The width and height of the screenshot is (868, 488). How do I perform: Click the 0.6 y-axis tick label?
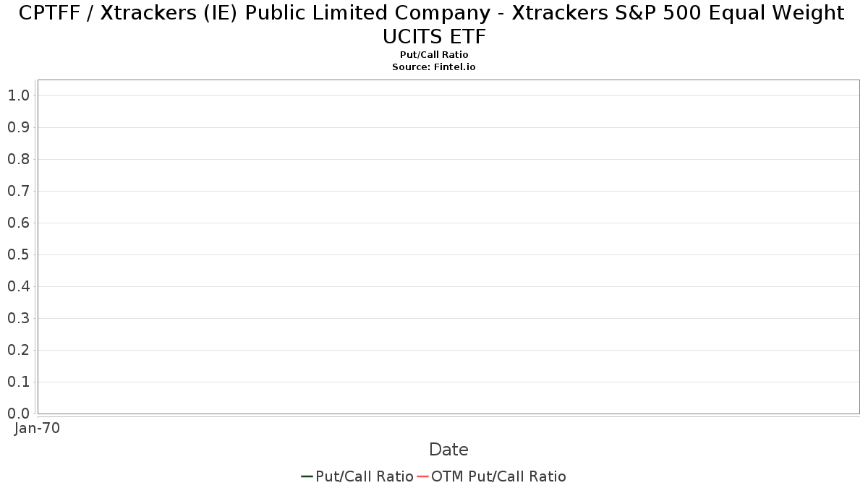coord(18,223)
